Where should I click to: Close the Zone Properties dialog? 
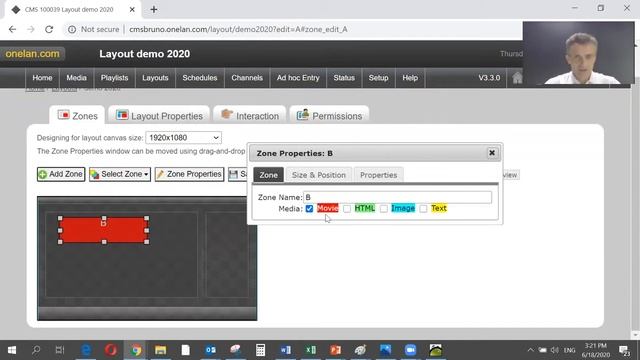[492, 153]
